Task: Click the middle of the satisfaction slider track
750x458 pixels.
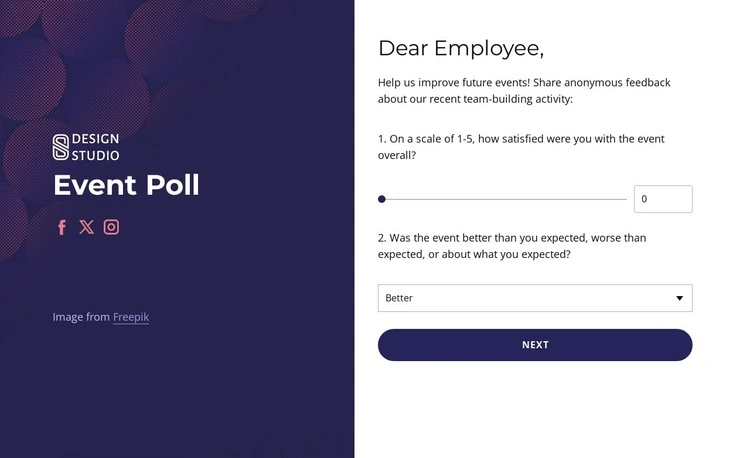Action: (504, 199)
